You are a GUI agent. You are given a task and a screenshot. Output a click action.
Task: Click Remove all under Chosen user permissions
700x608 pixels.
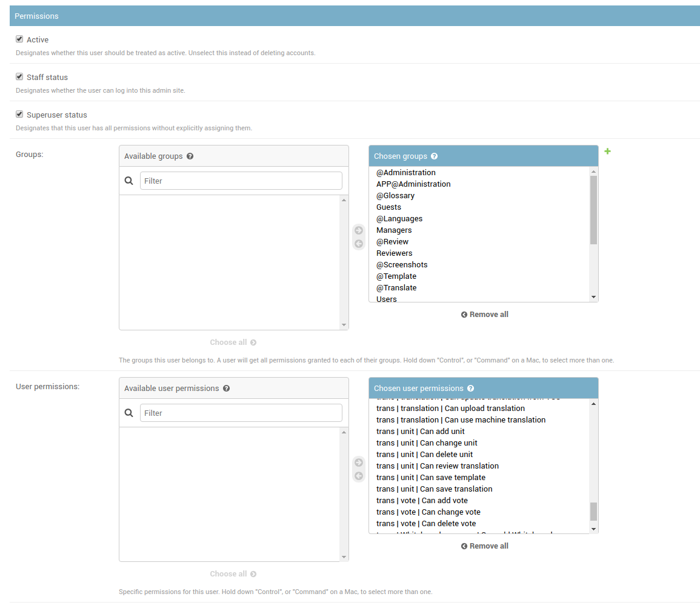click(x=484, y=546)
